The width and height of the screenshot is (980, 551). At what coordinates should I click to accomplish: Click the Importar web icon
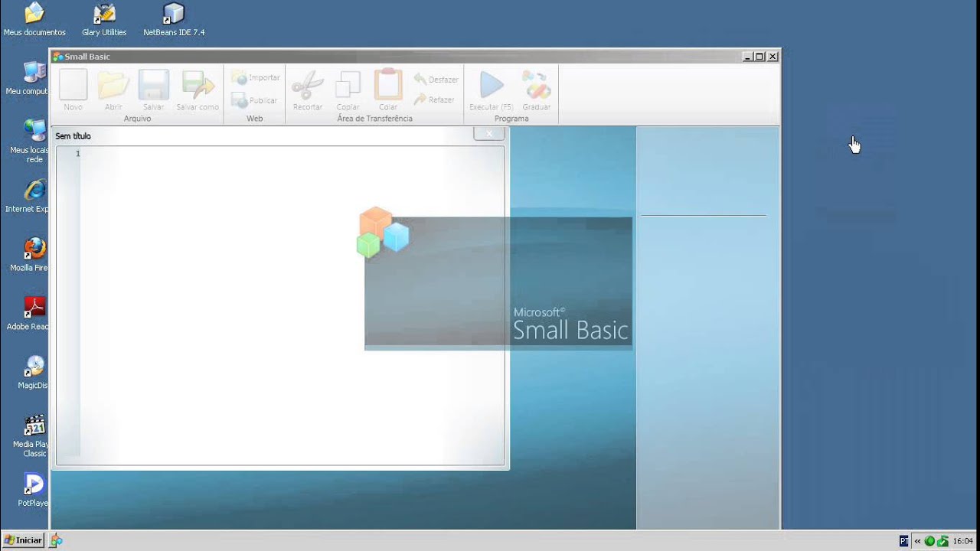pyautogui.click(x=240, y=77)
